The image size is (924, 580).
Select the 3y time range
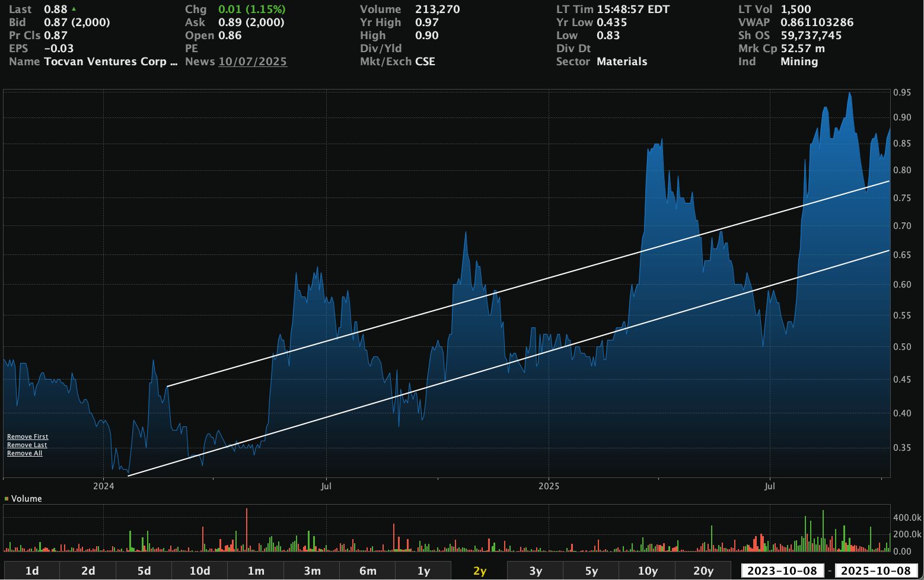tap(536, 571)
